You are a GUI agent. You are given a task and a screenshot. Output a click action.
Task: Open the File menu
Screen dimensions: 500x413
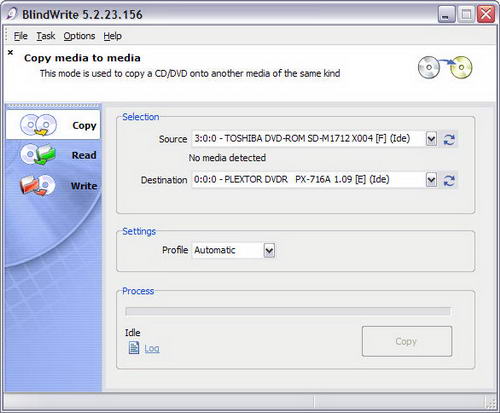[21, 36]
